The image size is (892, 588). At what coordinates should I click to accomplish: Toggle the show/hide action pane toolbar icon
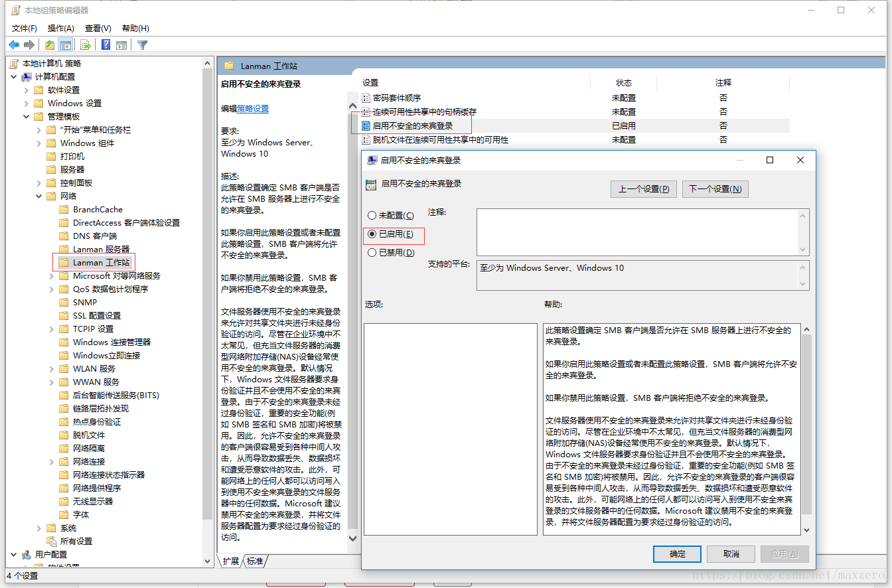point(121,45)
